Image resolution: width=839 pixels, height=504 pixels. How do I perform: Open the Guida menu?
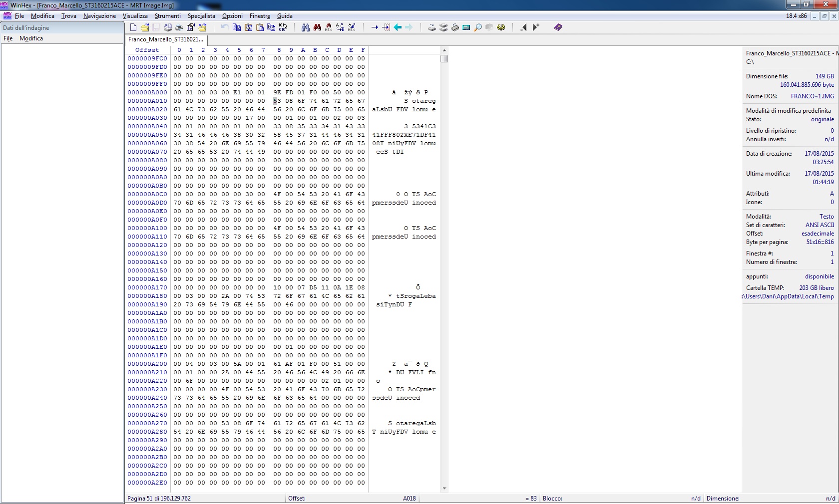pyautogui.click(x=285, y=16)
